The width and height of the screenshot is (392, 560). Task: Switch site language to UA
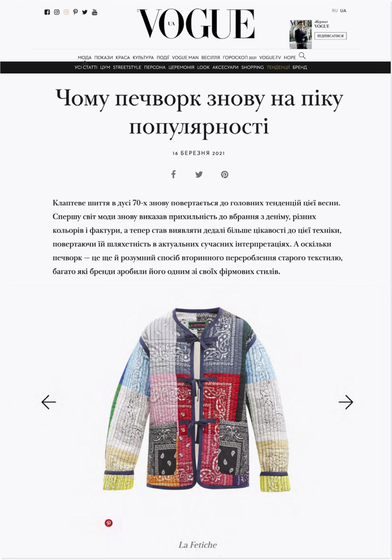pyautogui.click(x=343, y=11)
